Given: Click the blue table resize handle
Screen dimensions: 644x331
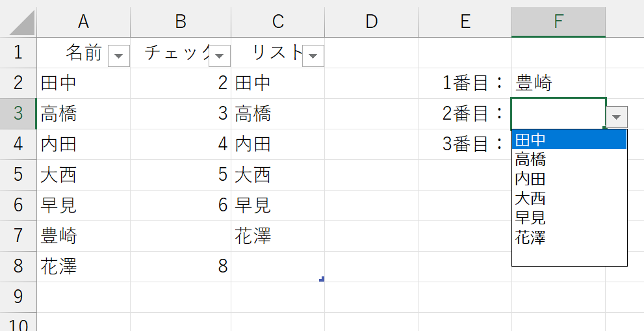Looking at the screenshot, I should click(322, 279).
